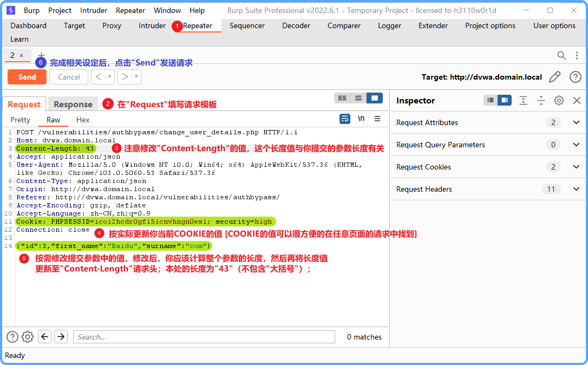Click the JSON body line with Baidu
Viewport: 588px width, 365px height.
pos(113,246)
